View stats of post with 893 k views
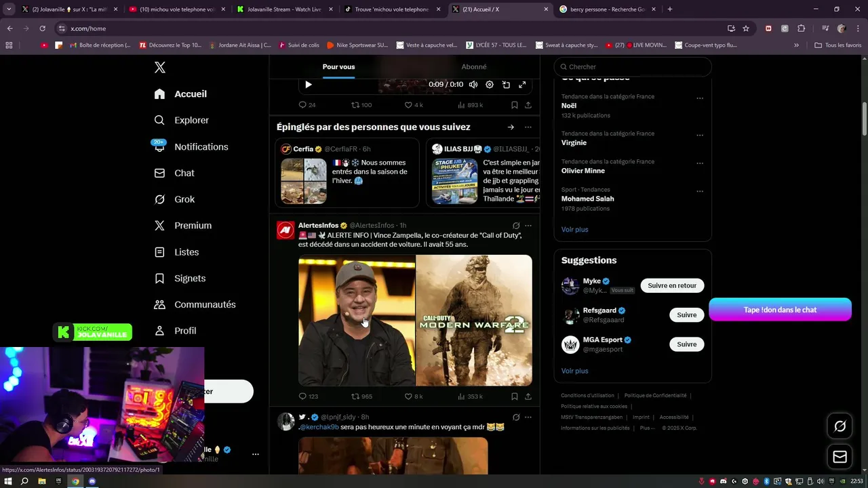This screenshot has height=488, width=868. click(470, 105)
